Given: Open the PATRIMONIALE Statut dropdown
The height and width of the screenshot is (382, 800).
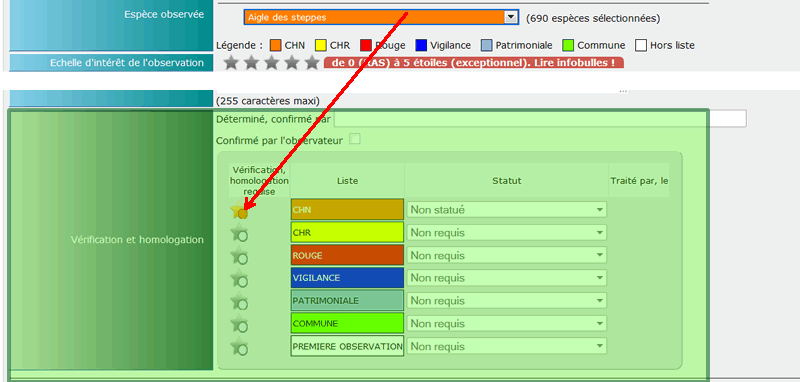Looking at the screenshot, I should point(507,301).
